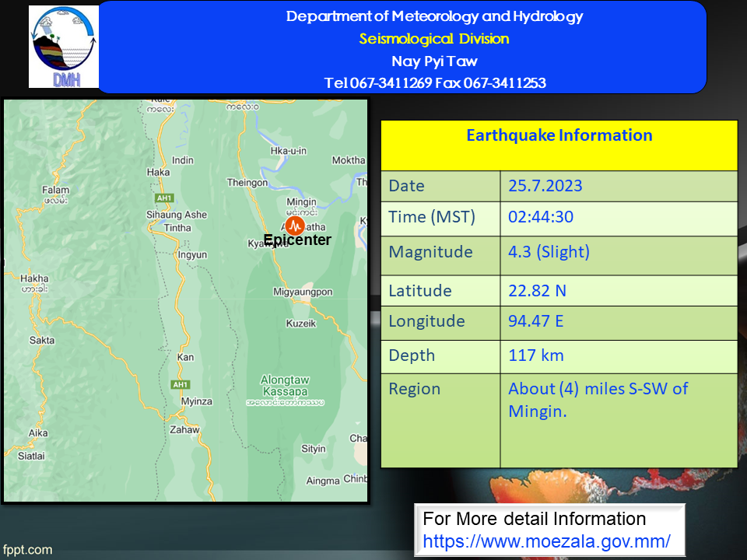Viewport: 747px width, 560px height.
Task: Click the Siatlai label on the map
Action: (31, 456)
